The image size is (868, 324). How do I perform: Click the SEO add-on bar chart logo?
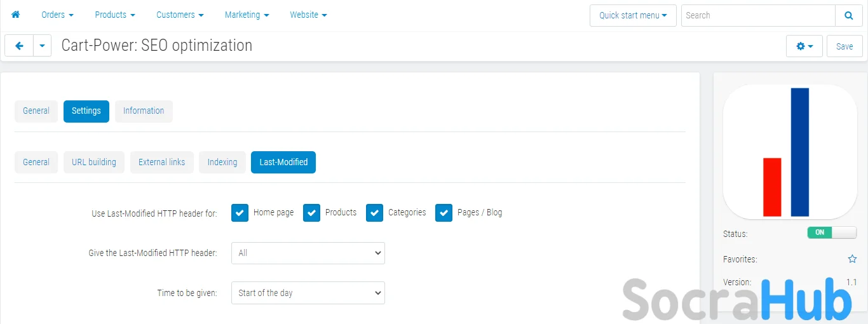(790, 152)
